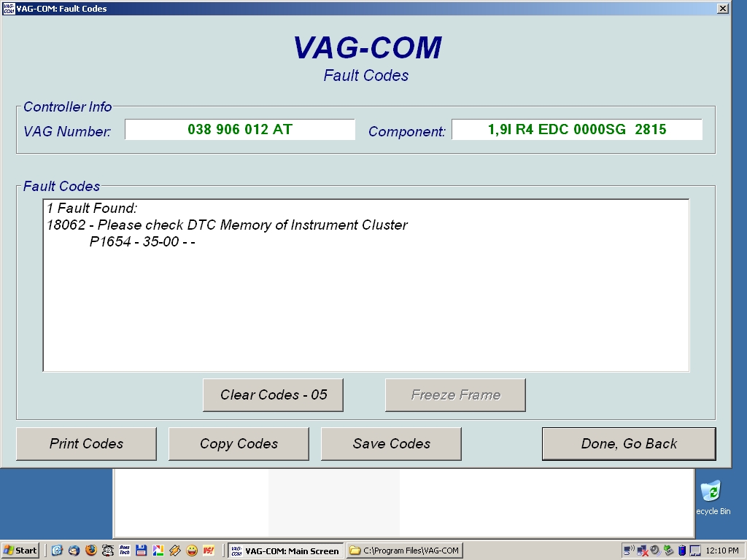Click the P1654 - 35-00 code line
The image size is (747, 560).
(142, 241)
